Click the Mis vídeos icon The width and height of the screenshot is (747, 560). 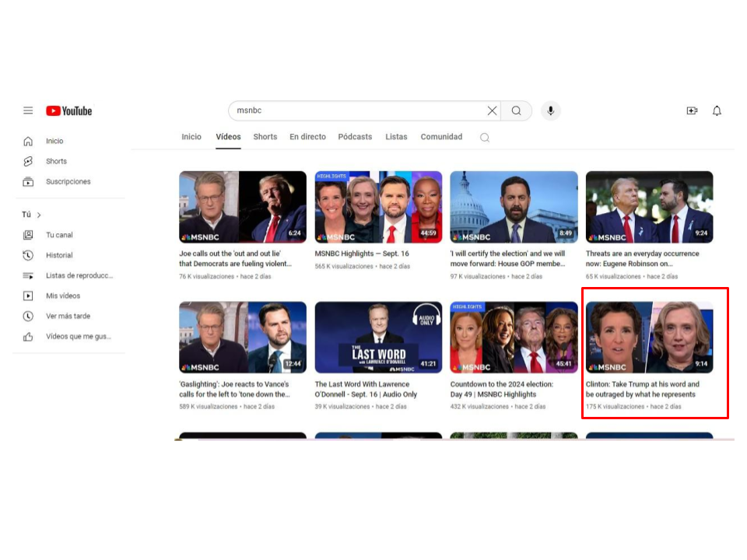tap(28, 296)
